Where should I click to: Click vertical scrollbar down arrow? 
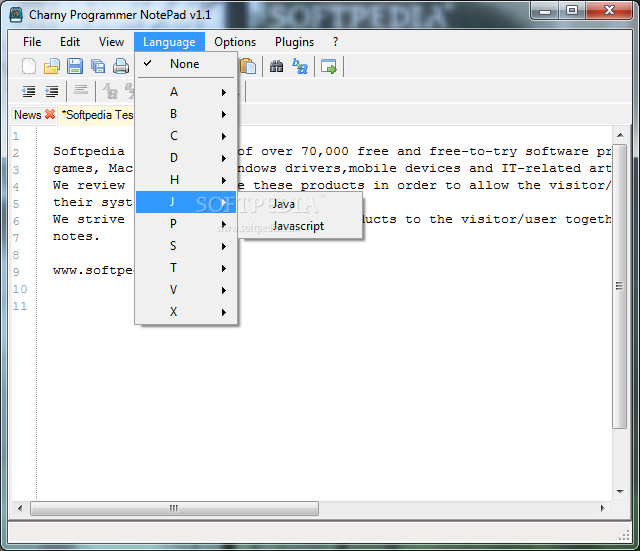tap(620, 492)
